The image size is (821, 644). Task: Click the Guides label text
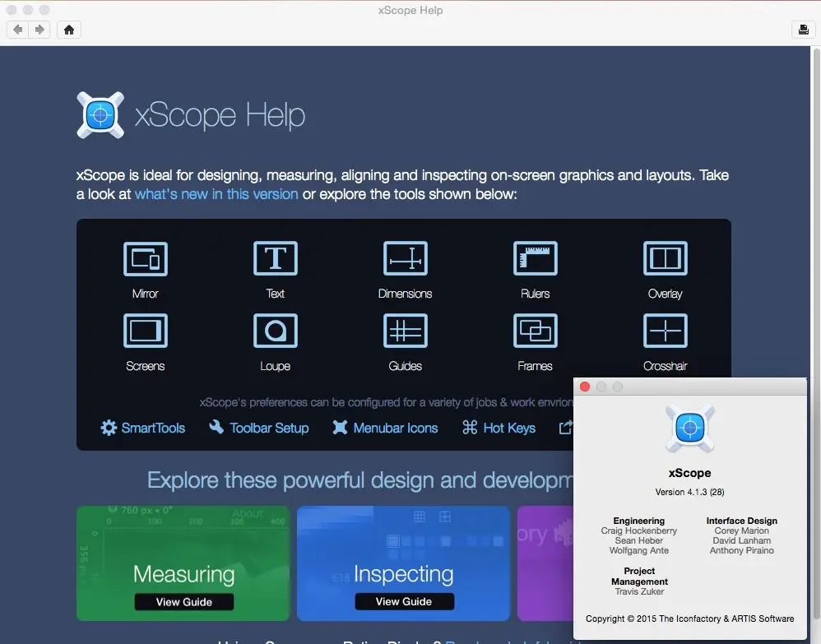coord(406,366)
